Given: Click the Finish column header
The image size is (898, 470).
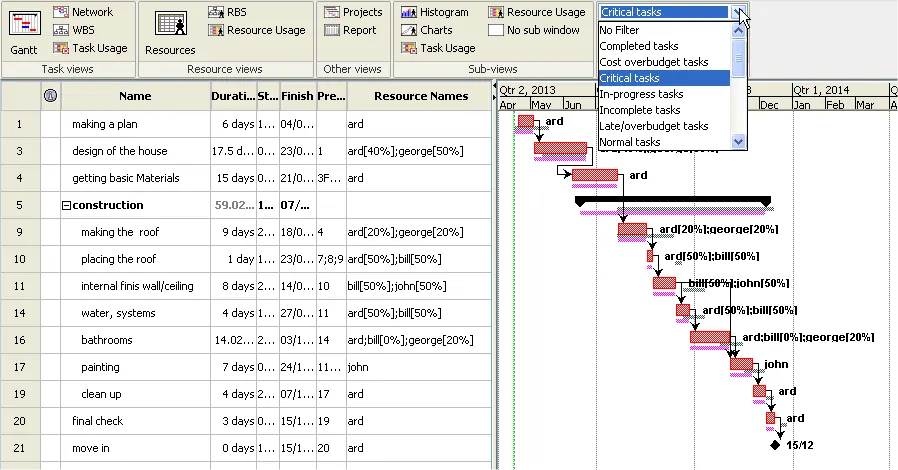Looking at the screenshot, I should tap(297, 96).
